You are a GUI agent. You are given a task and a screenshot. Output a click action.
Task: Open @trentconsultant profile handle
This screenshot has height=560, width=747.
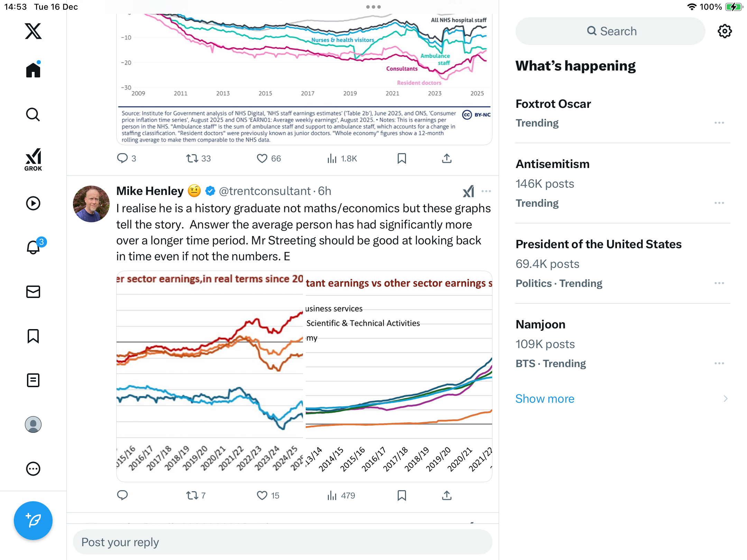click(265, 191)
